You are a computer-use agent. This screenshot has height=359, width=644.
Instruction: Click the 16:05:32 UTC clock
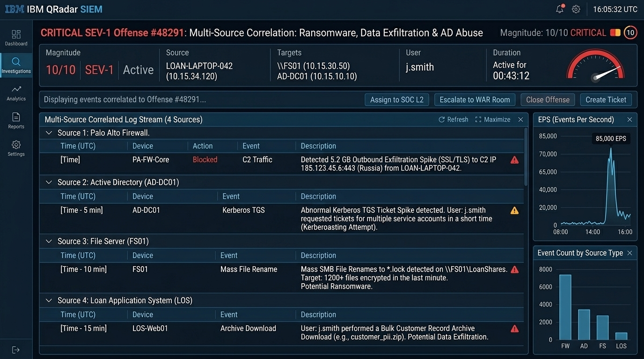coord(615,9)
